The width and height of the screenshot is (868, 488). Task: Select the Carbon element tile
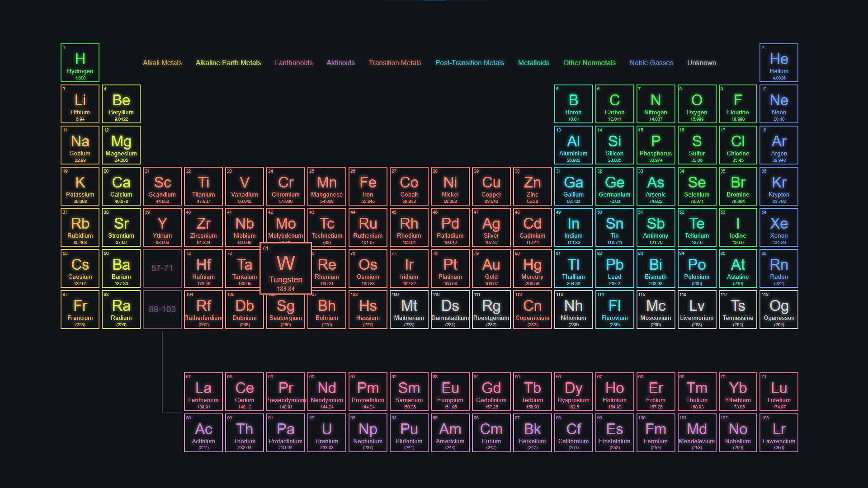tap(614, 104)
